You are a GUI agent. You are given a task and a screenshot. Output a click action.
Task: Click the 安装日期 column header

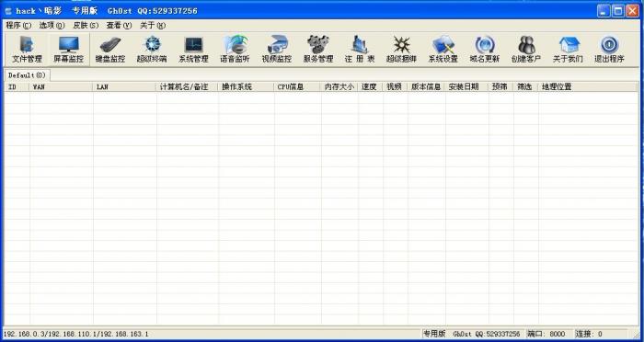coord(467,87)
